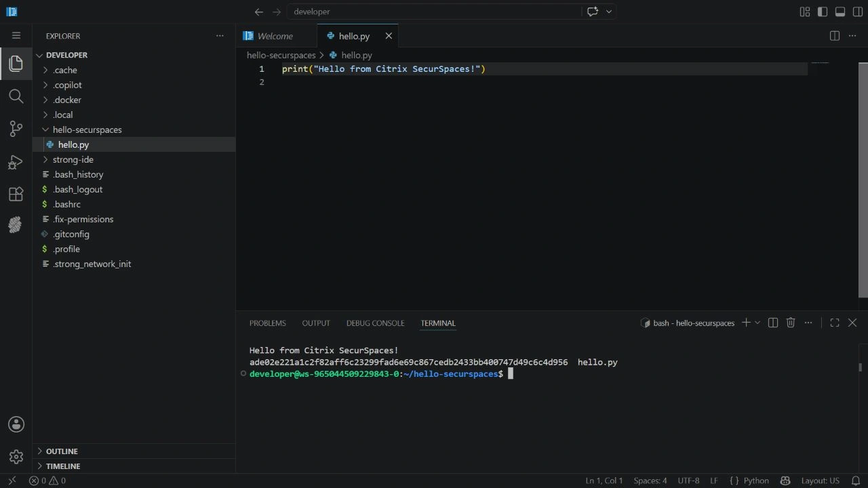Click the Copilot status icon in status bar

(x=785, y=481)
